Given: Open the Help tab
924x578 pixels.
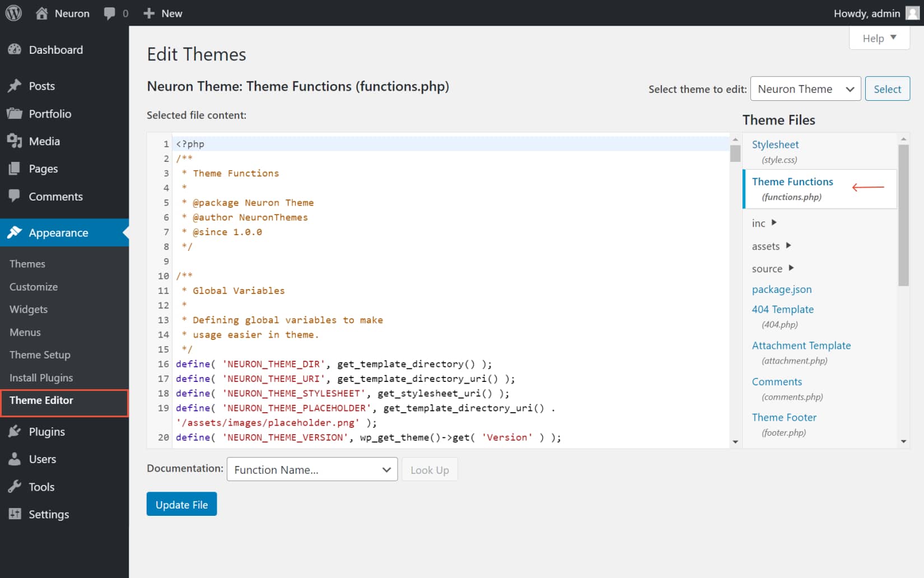Looking at the screenshot, I should click(879, 38).
